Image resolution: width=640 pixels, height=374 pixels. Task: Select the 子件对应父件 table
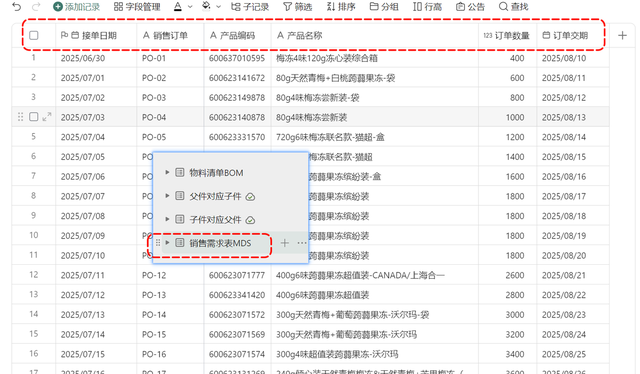click(215, 220)
